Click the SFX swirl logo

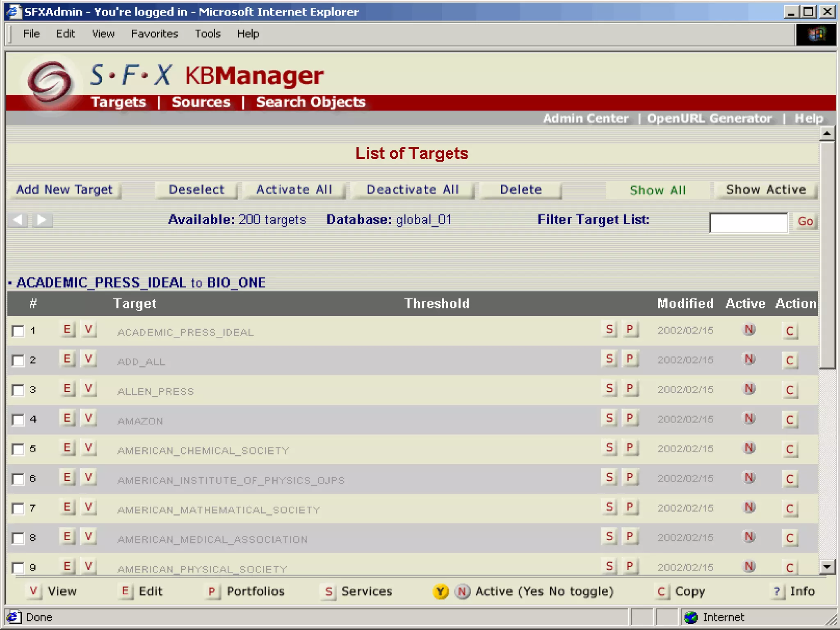click(x=50, y=82)
